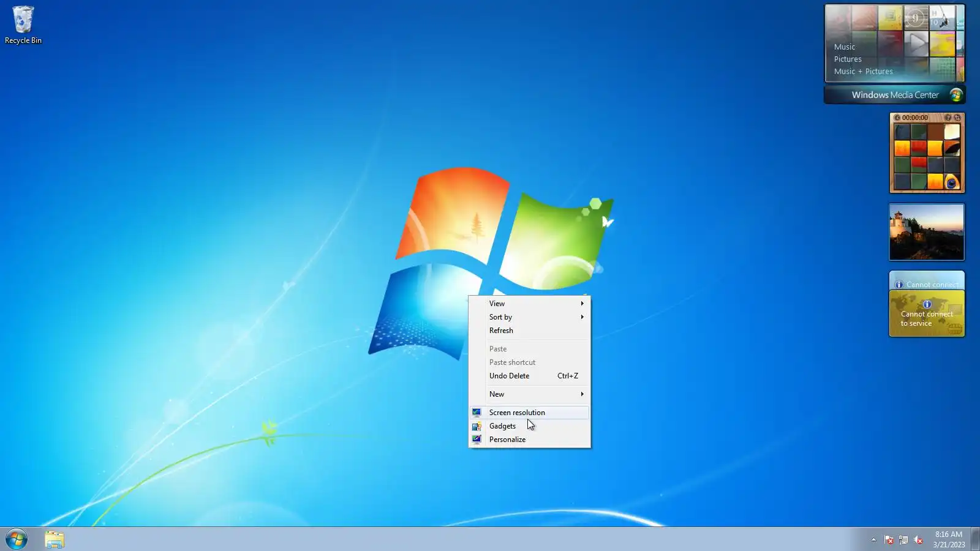The width and height of the screenshot is (980, 551).
Task: Pause the Picture Puzzle timer clock icon
Action: pyautogui.click(x=897, y=118)
